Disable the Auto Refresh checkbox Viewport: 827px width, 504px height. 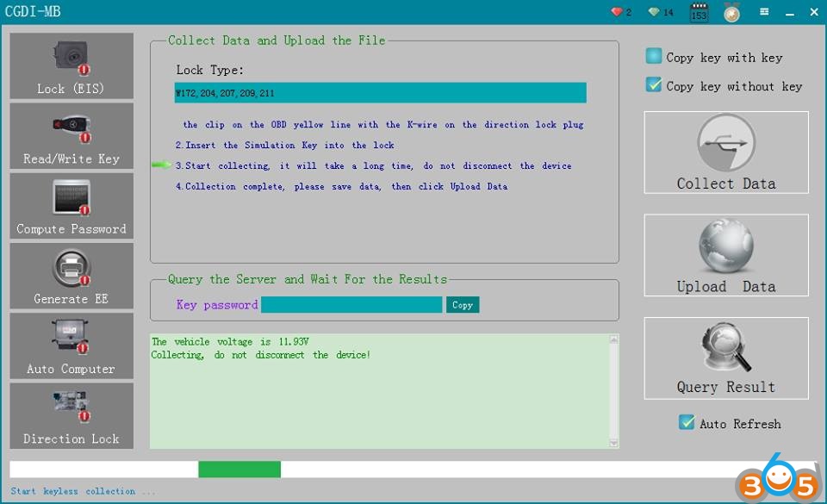pos(687,423)
